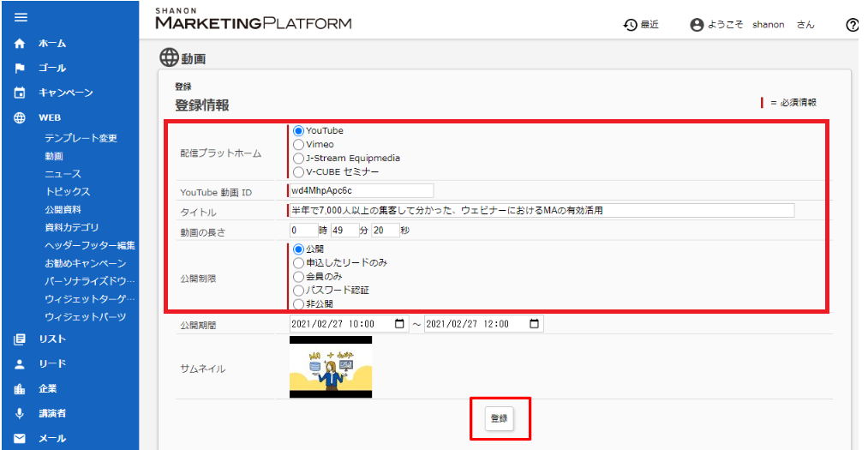Open メール in the sidebar
868x450 pixels.
[x=52, y=438]
